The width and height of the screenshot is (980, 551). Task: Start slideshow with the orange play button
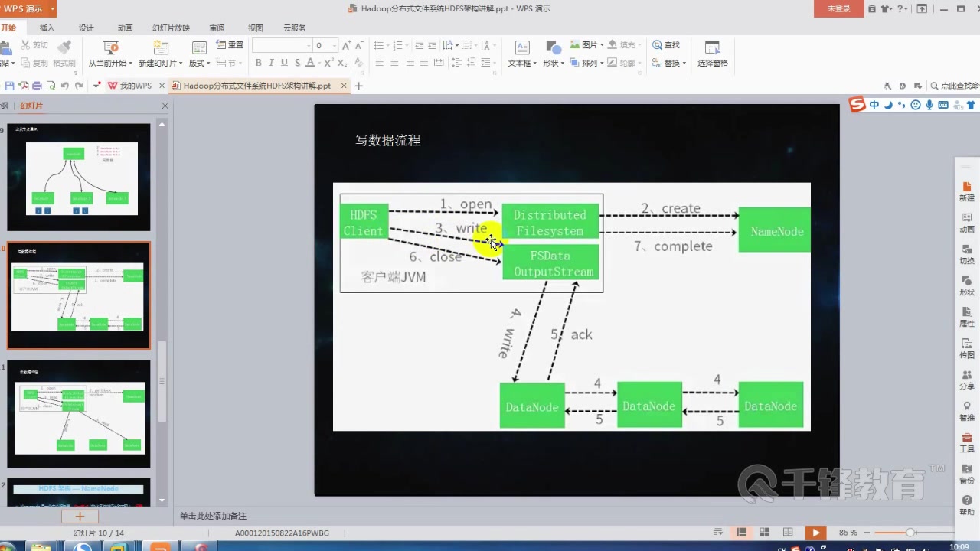tap(815, 532)
